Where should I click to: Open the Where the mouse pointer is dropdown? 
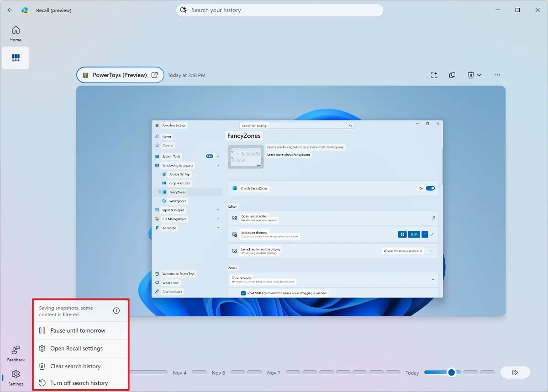click(408, 250)
